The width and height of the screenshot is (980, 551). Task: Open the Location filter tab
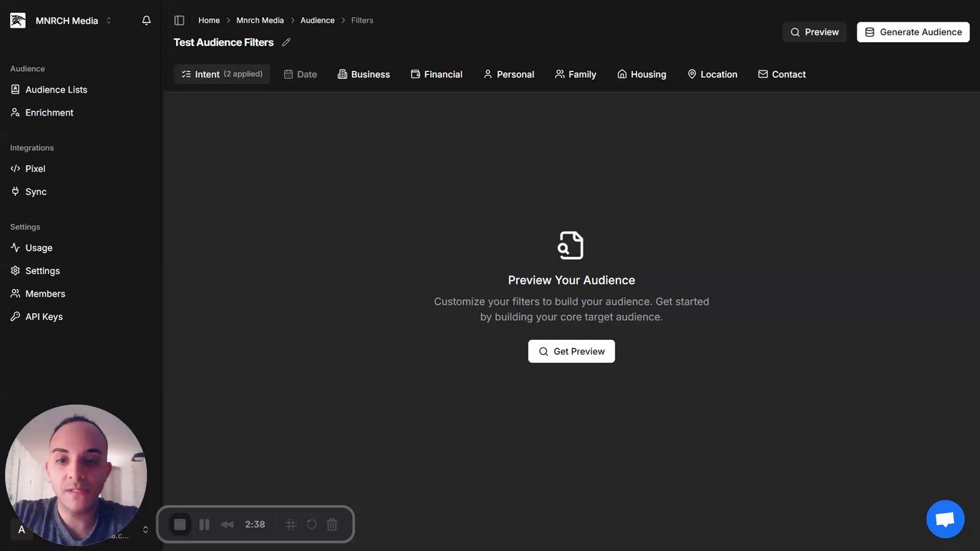[x=712, y=74]
